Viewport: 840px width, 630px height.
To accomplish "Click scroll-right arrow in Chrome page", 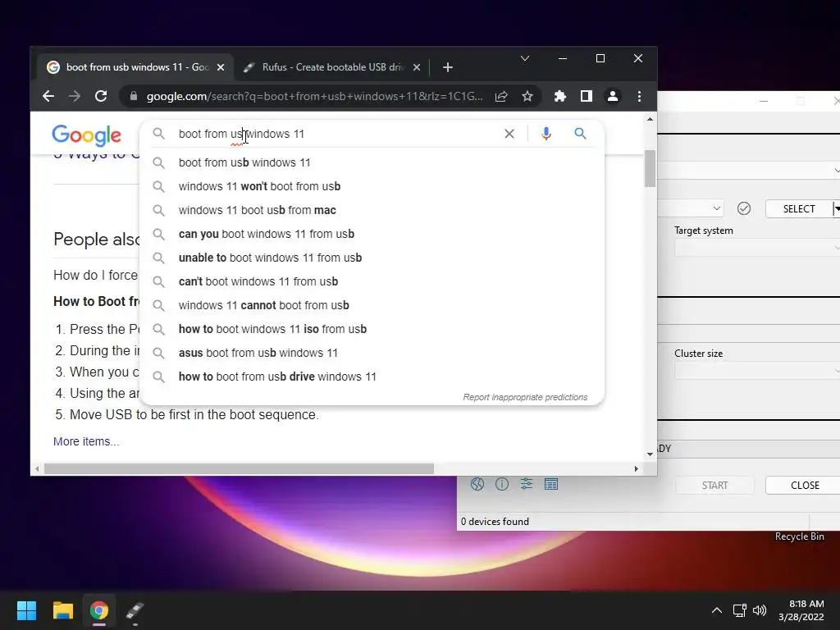I will (636, 468).
